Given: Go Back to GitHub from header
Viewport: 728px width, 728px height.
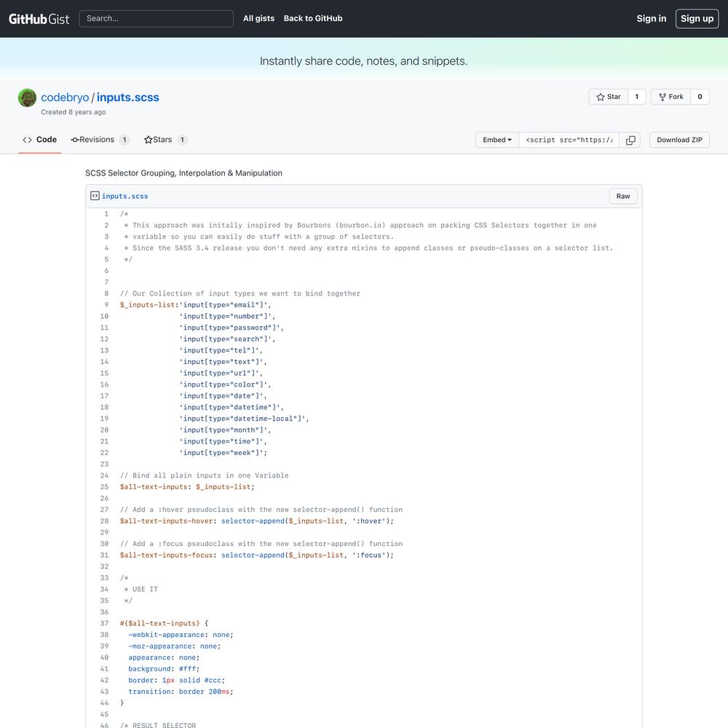Looking at the screenshot, I should pos(313,19).
